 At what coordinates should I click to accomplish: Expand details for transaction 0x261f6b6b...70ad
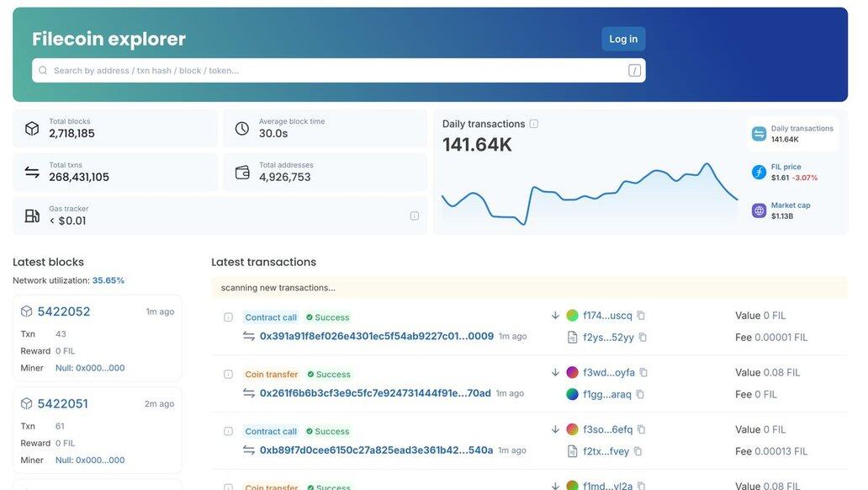228,374
